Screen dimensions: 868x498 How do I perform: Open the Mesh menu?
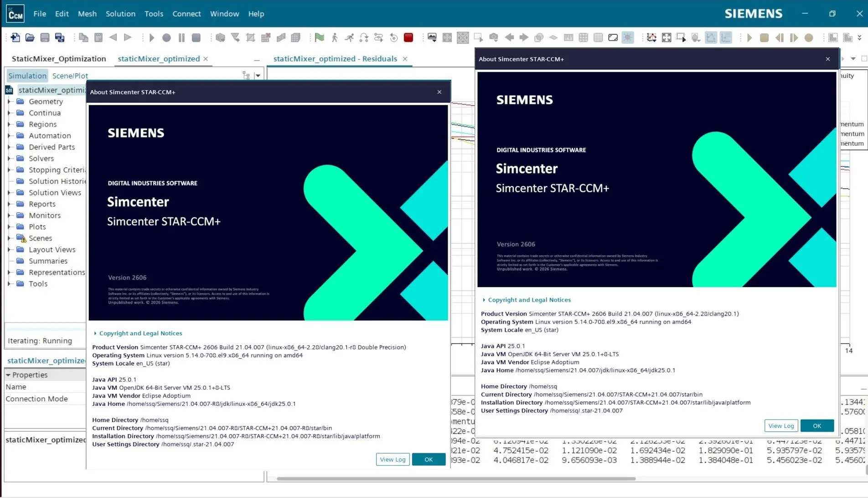tap(87, 14)
